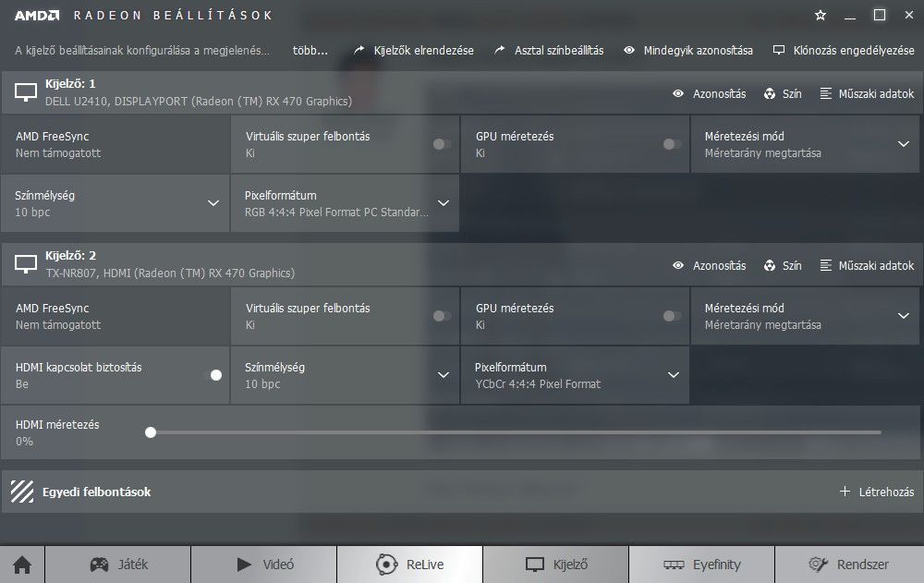Open the Videó tab
Screen dimensions: 924x583
264,565
